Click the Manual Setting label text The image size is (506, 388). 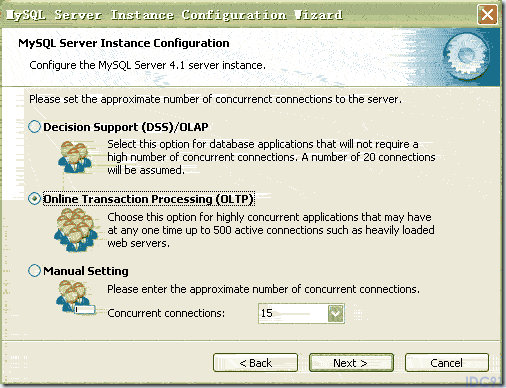click(86, 271)
